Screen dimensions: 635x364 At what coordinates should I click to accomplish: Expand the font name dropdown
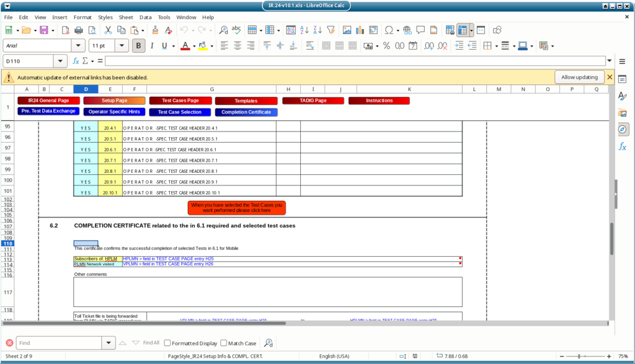(x=78, y=45)
